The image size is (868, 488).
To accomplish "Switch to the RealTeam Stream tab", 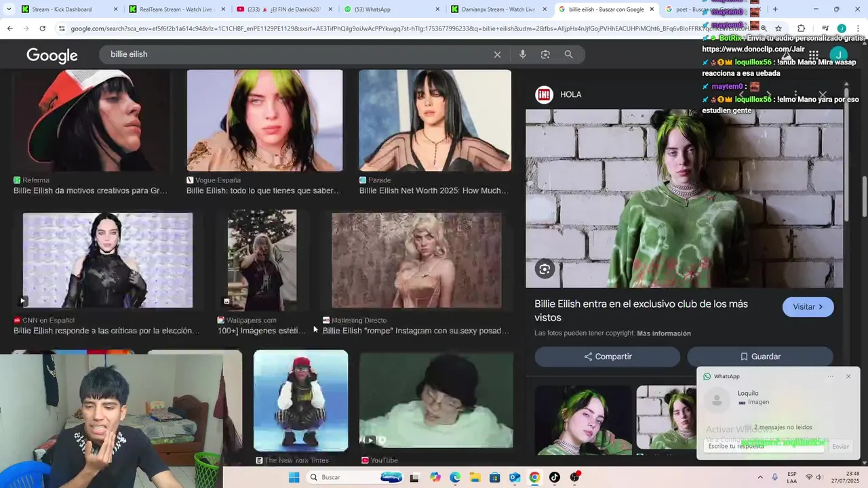I will [x=176, y=9].
